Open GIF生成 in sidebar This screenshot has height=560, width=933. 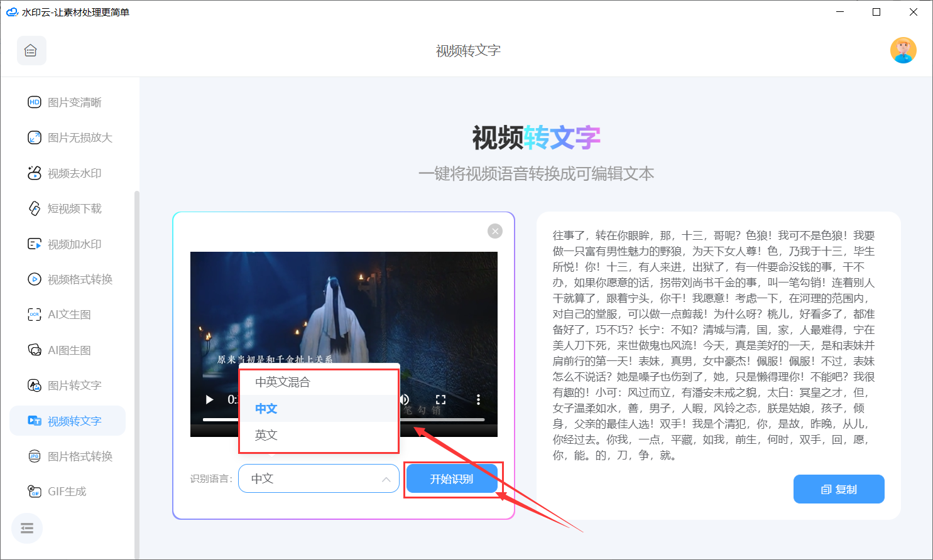(67, 492)
